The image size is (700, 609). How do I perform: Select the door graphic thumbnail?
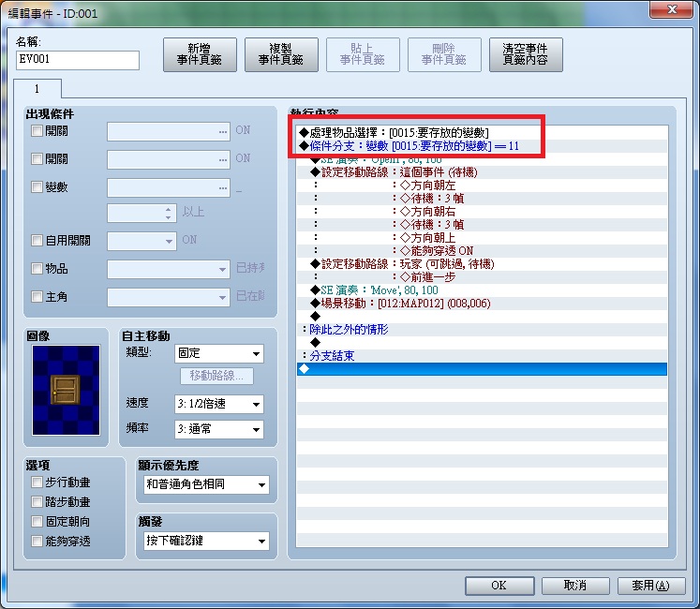(x=67, y=390)
